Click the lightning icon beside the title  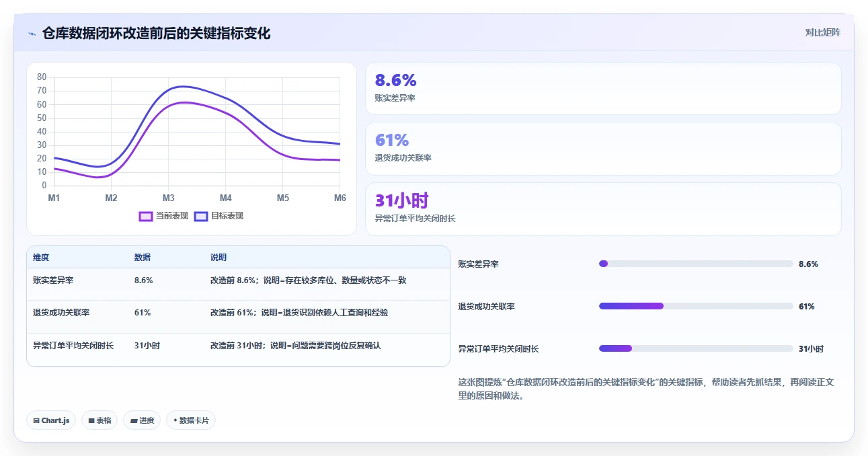pyautogui.click(x=32, y=34)
